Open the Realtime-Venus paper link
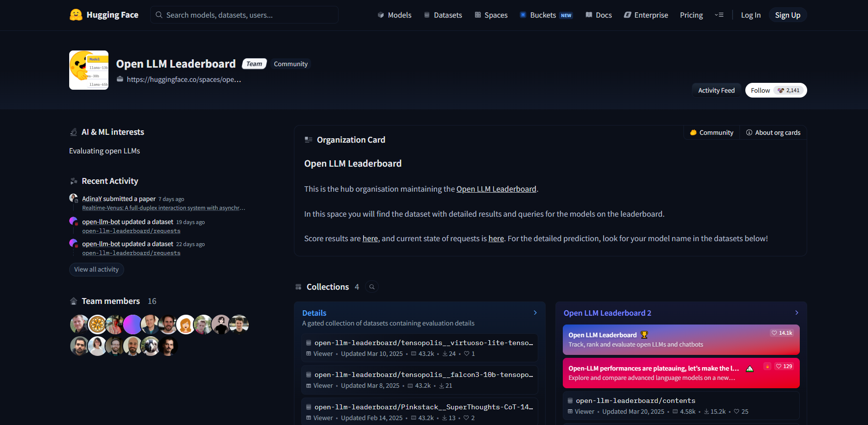868x425 pixels. pyautogui.click(x=163, y=208)
